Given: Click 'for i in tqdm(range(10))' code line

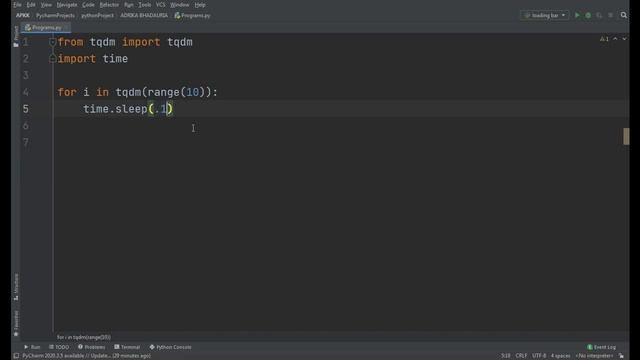Looking at the screenshot, I should click(x=138, y=92).
